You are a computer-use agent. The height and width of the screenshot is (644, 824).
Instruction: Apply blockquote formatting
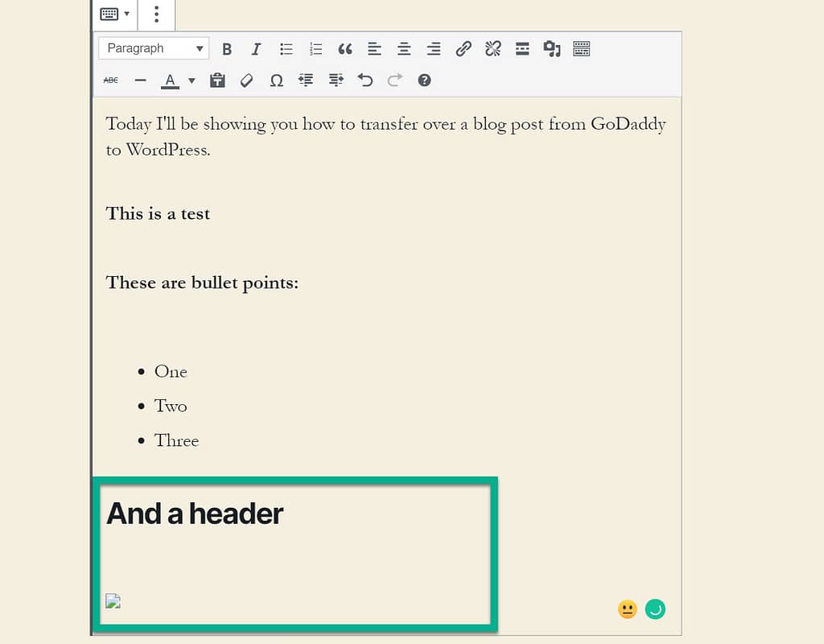(x=345, y=49)
